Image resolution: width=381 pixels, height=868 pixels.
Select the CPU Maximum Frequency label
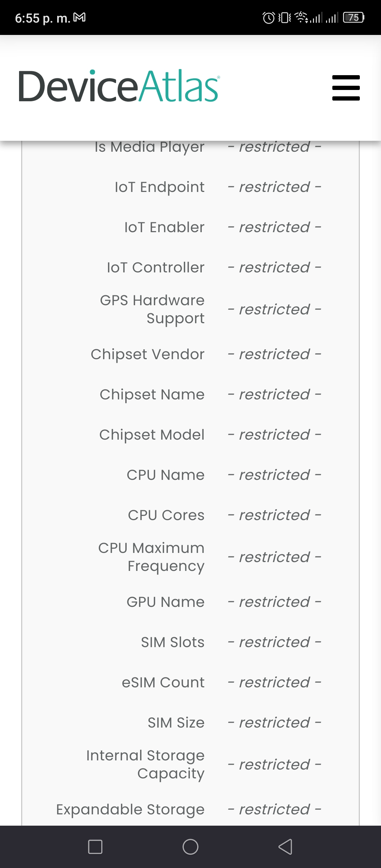[151, 557]
